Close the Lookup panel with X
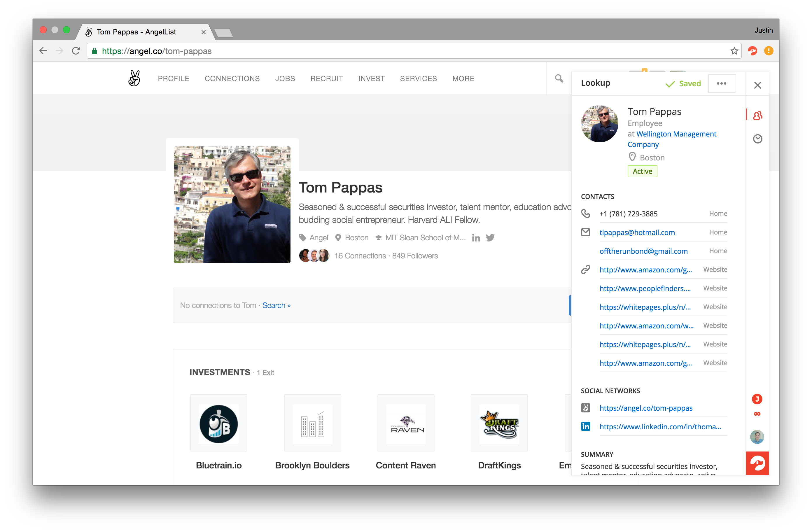 point(757,85)
